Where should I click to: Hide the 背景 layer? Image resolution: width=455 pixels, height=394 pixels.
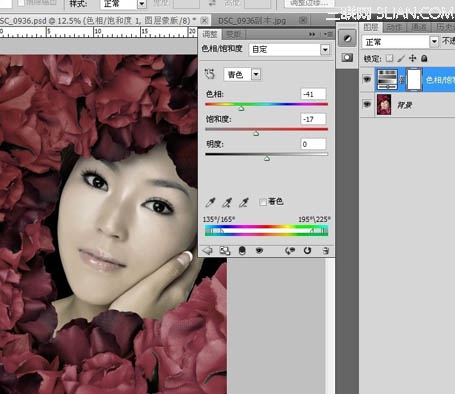click(367, 105)
